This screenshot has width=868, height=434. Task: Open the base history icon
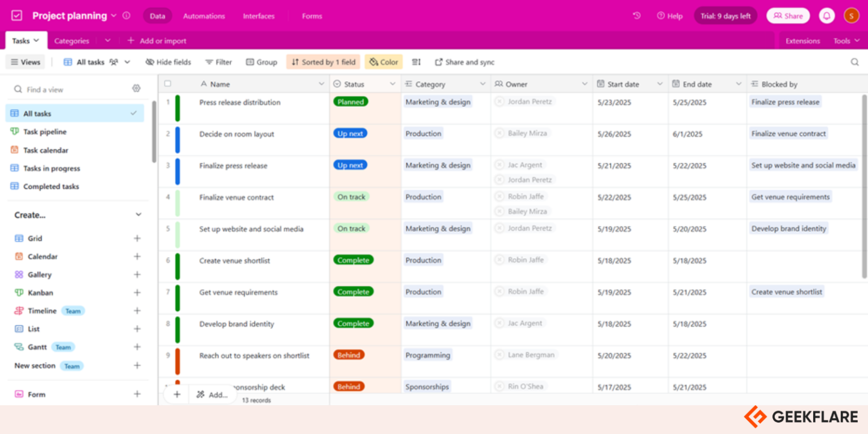[636, 16]
